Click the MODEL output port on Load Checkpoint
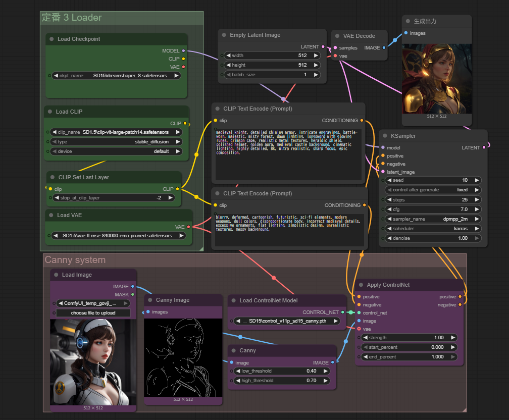The width and height of the screenshot is (509, 420). coord(183,50)
